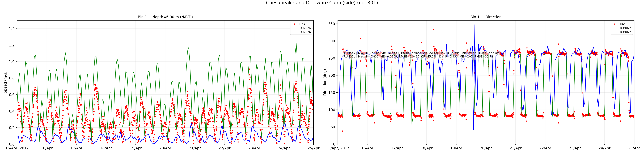The image size is (644, 154).
Task: Click the 'Direction (deg)' y-axis label
Action: (x=325, y=82)
